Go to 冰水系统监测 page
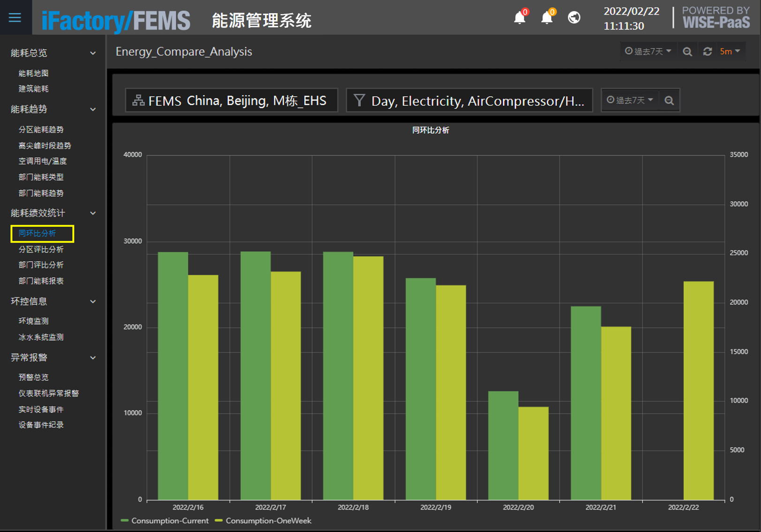This screenshot has width=761, height=532. coord(41,337)
